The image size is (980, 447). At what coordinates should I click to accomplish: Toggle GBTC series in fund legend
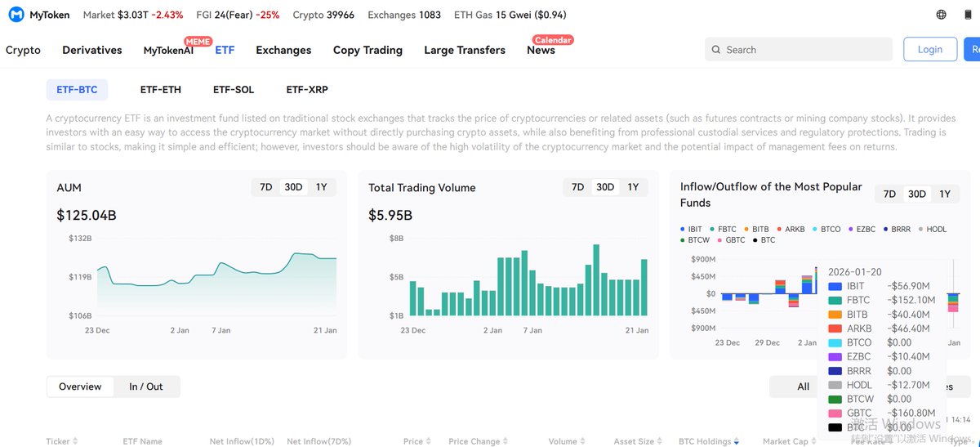pos(731,240)
